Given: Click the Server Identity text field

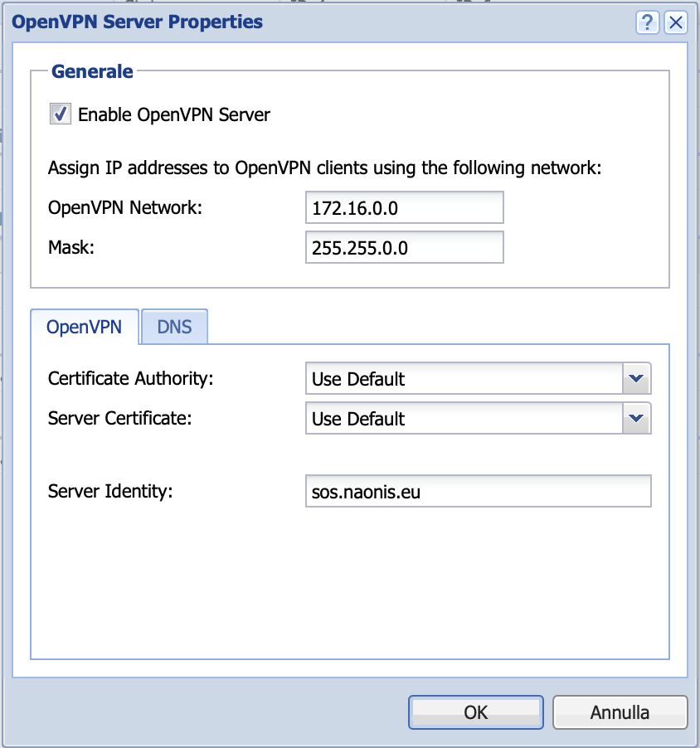Looking at the screenshot, I should [478, 491].
